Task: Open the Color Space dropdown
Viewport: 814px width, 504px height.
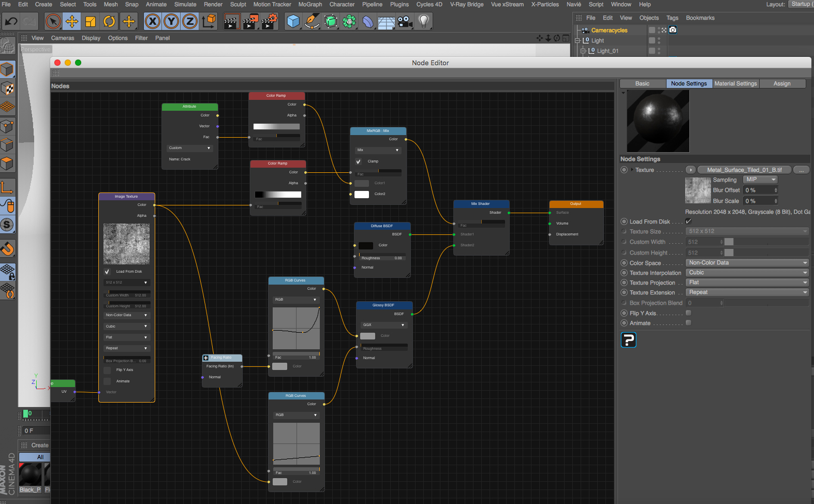Action: 747,263
